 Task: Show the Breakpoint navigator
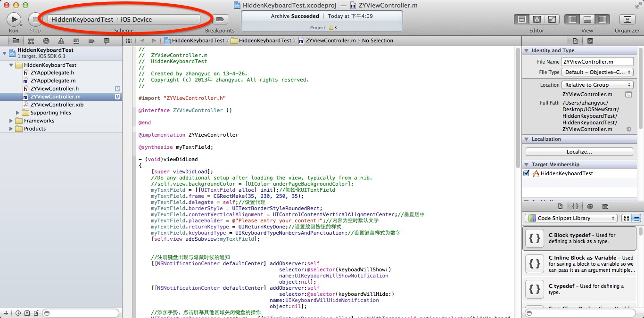(91, 41)
